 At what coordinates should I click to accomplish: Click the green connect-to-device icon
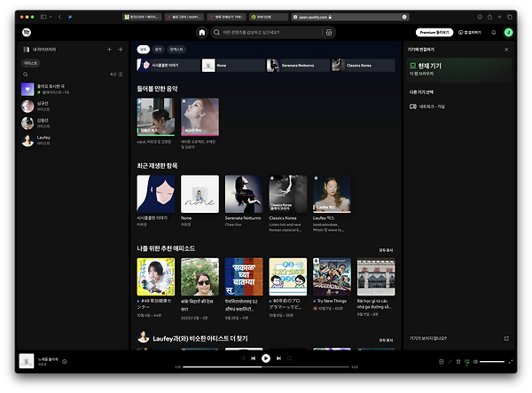[x=467, y=362]
